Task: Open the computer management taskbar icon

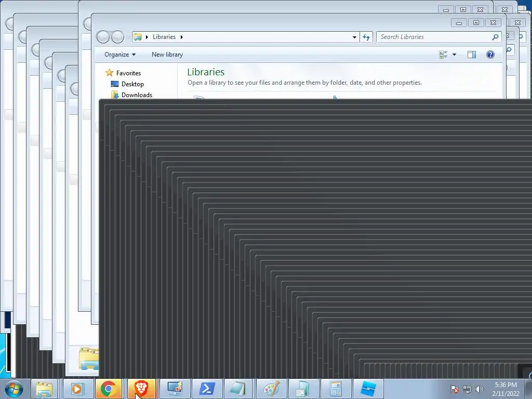Action: pyautogui.click(x=303, y=389)
